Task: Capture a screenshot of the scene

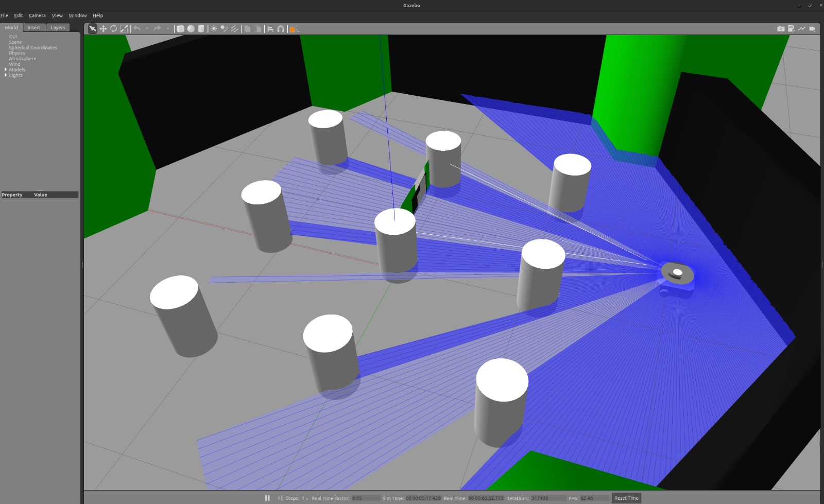Action: click(x=781, y=28)
